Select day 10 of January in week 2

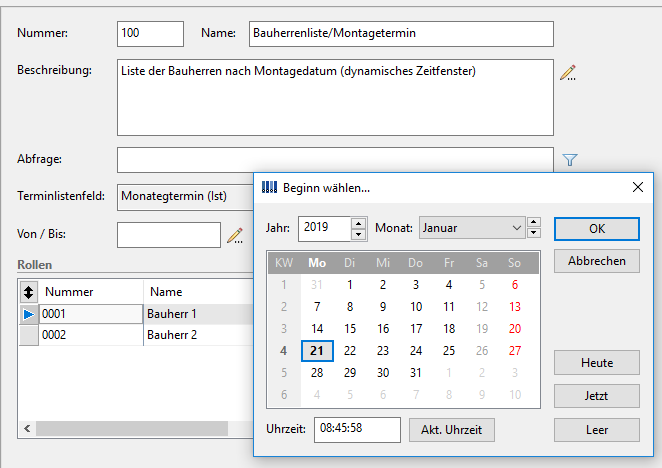click(415, 307)
